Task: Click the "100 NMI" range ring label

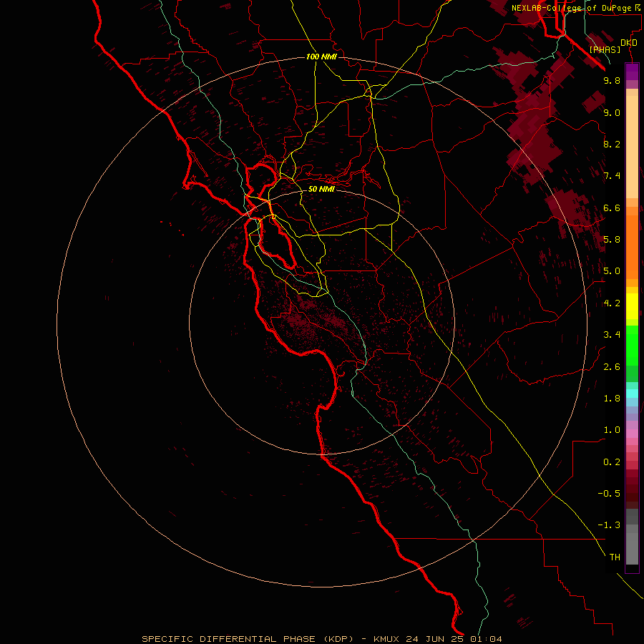Action: (321, 57)
